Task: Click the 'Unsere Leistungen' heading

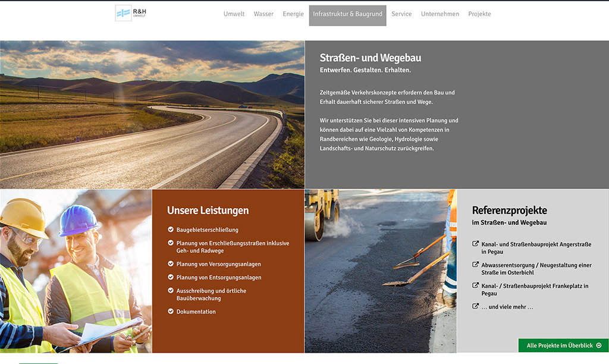Action: pyautogui.click(x=208, y=211)
